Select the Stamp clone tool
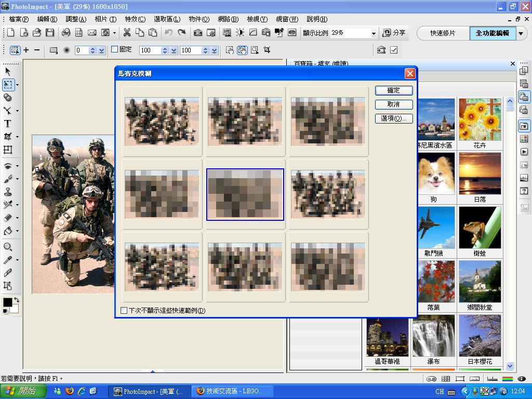This screenshot has width=532, height=399. 8,192
